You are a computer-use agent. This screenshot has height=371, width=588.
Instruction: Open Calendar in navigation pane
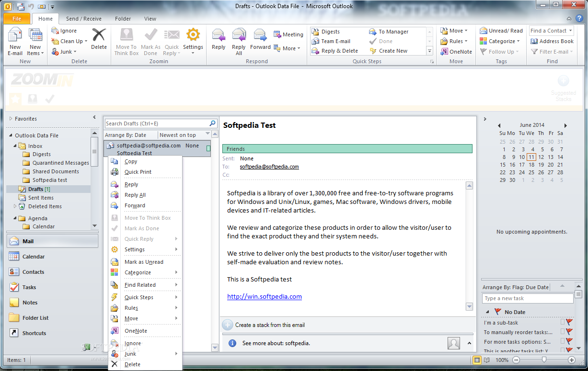(53, 257)
